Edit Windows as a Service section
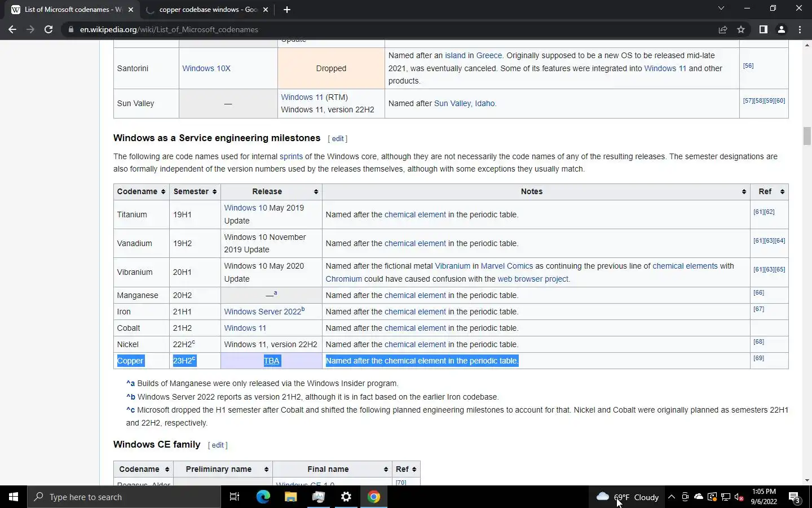Screen dimensions: 812x508 [338, 139]
